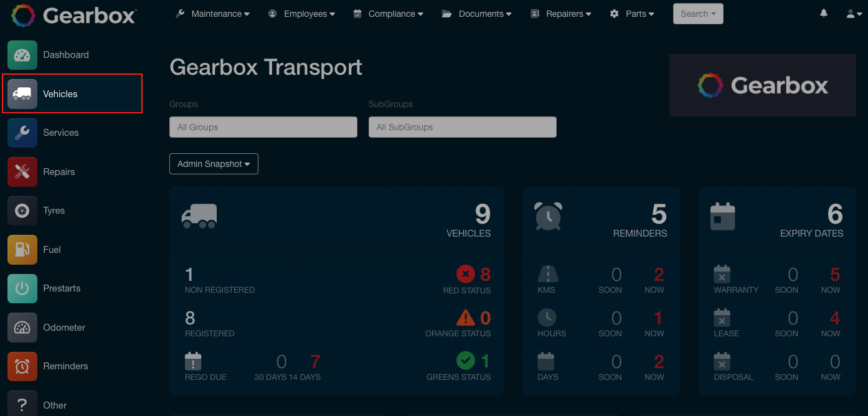Click the Disposal calendar icon

722,361
